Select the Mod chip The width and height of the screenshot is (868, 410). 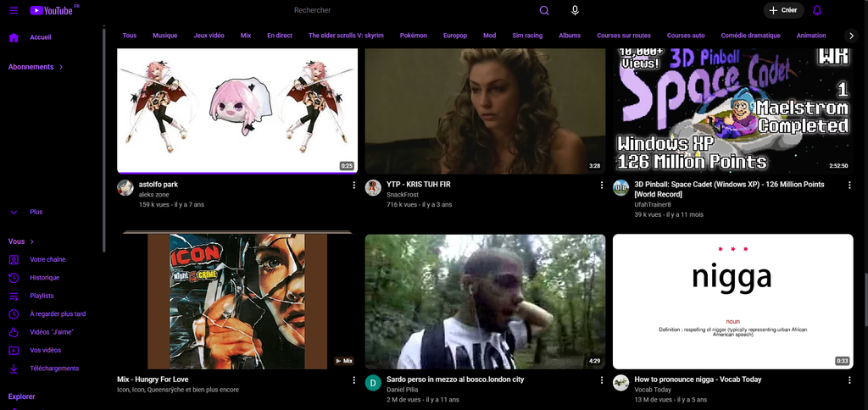tap(489, 36)
